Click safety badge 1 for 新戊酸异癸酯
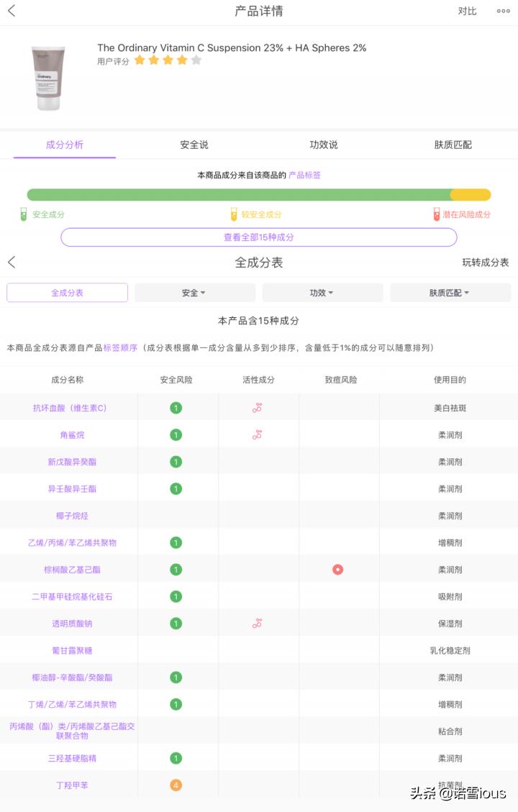This screenshot has height=812, width=518. [x=176, y=462]
